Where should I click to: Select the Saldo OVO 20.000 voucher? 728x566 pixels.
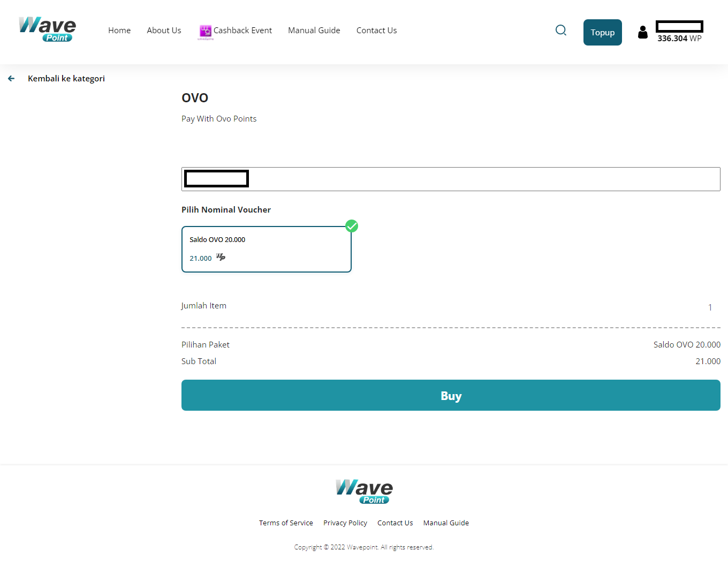pos(266,249)
